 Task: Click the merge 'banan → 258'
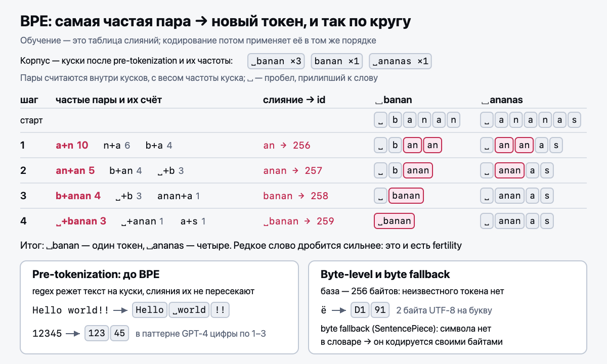(x=296, y=196)
